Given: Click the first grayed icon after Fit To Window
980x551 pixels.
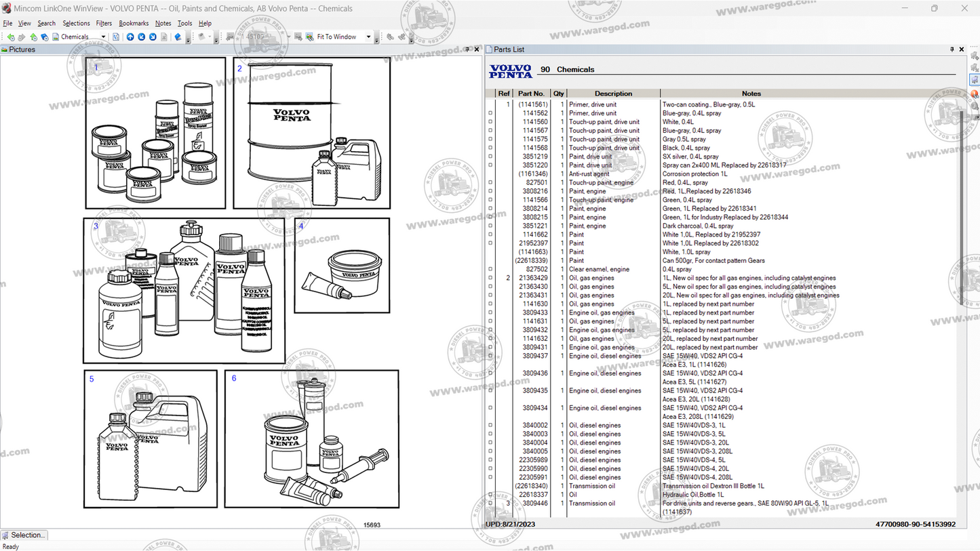Looking at the screenshot, I should click(391, 37).
